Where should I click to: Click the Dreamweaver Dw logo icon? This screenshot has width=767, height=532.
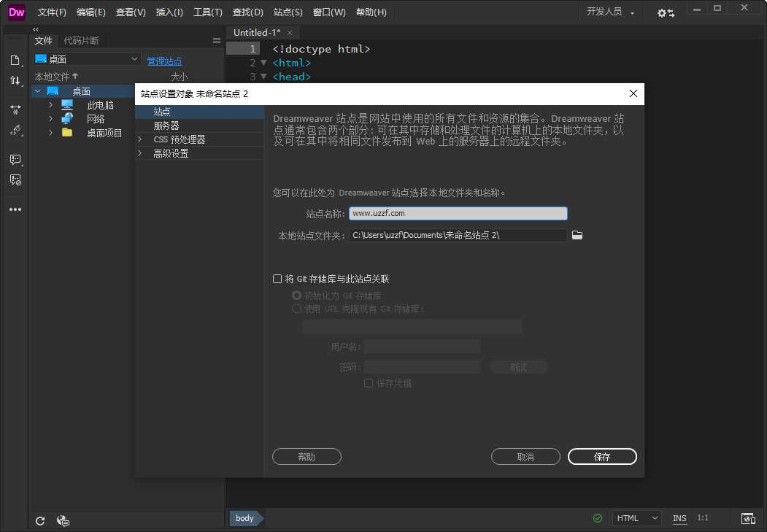[16, 12]
